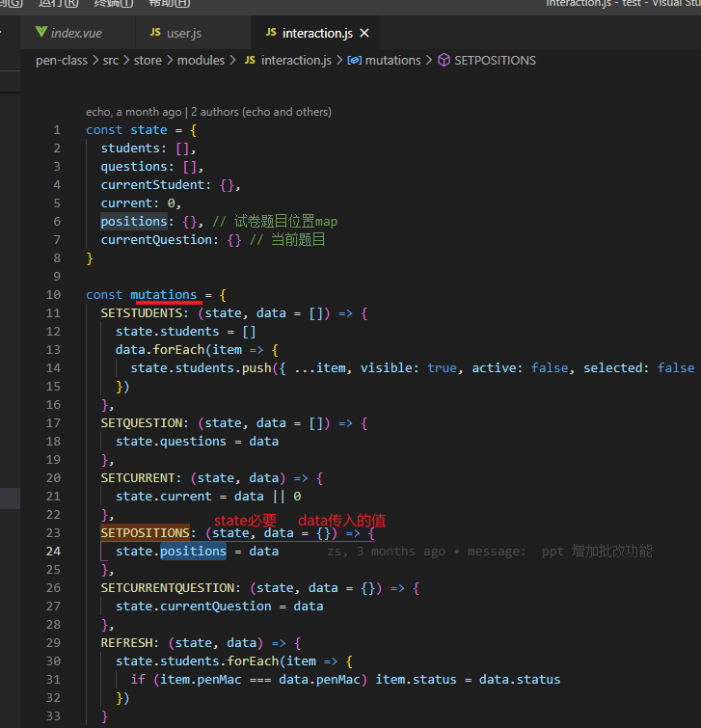Click the mutations variable icon in breadcrumb
Image resolution: width=701 pixels, height=728 pixels.
(x=355, y=61)
